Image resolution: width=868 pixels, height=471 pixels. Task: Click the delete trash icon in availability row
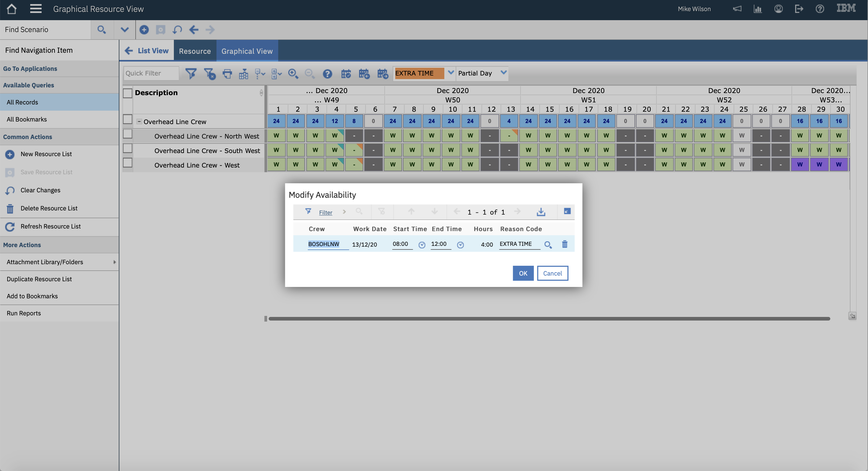pos(565,244)
